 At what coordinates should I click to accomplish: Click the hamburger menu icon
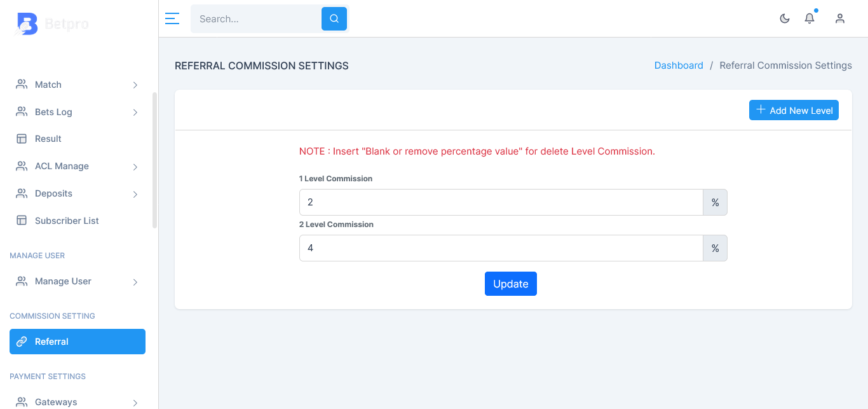click(172, 18)
